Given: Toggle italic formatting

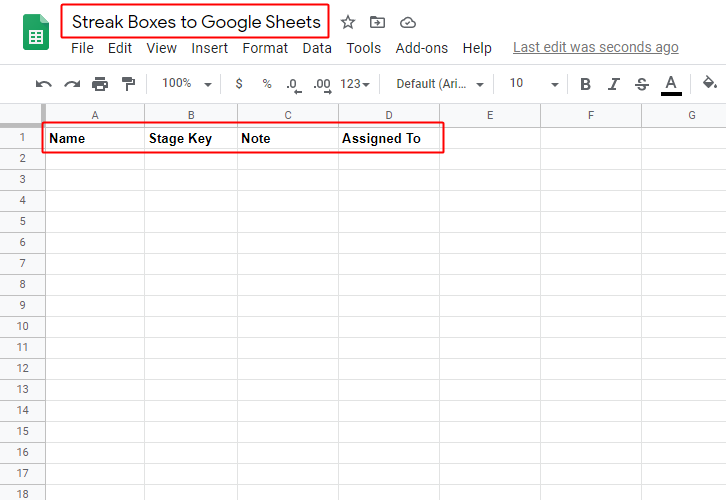Looking at the screenshot, I should click(x=613, y=84).
